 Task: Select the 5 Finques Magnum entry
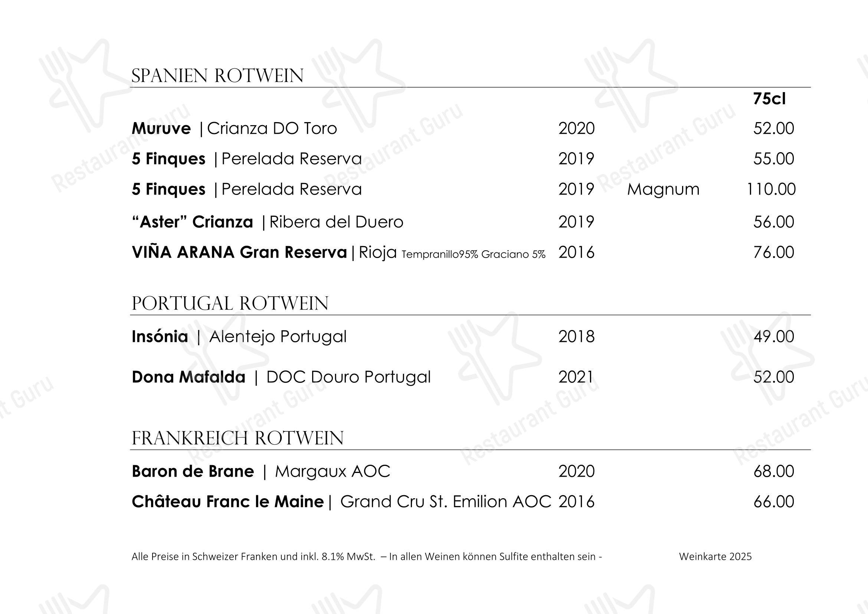464,189
